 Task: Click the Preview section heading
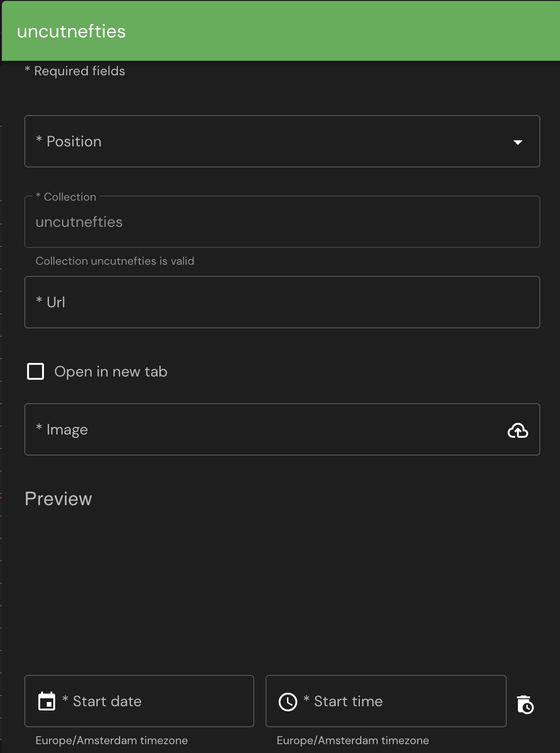coord(58,499)
